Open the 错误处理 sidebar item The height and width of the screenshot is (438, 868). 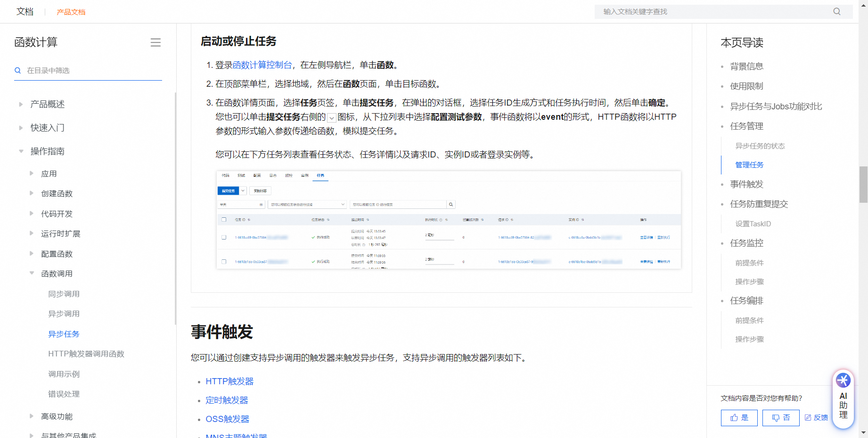click(64, 394)
